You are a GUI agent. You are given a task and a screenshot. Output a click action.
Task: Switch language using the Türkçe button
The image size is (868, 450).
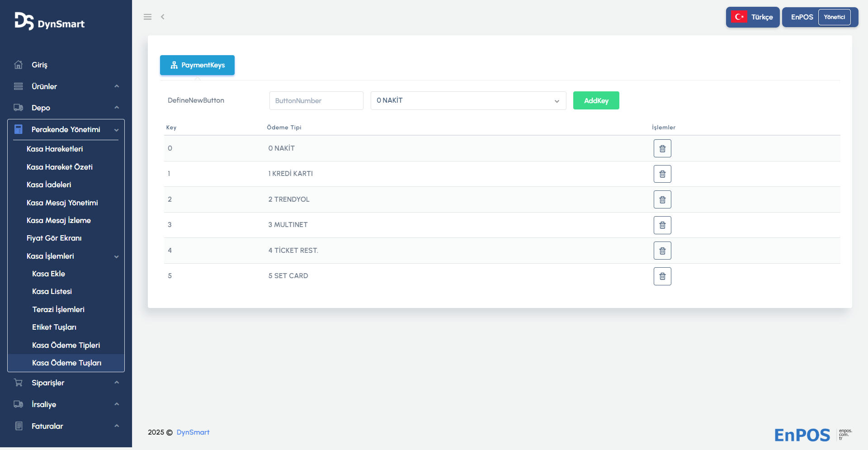click(753, 17)
